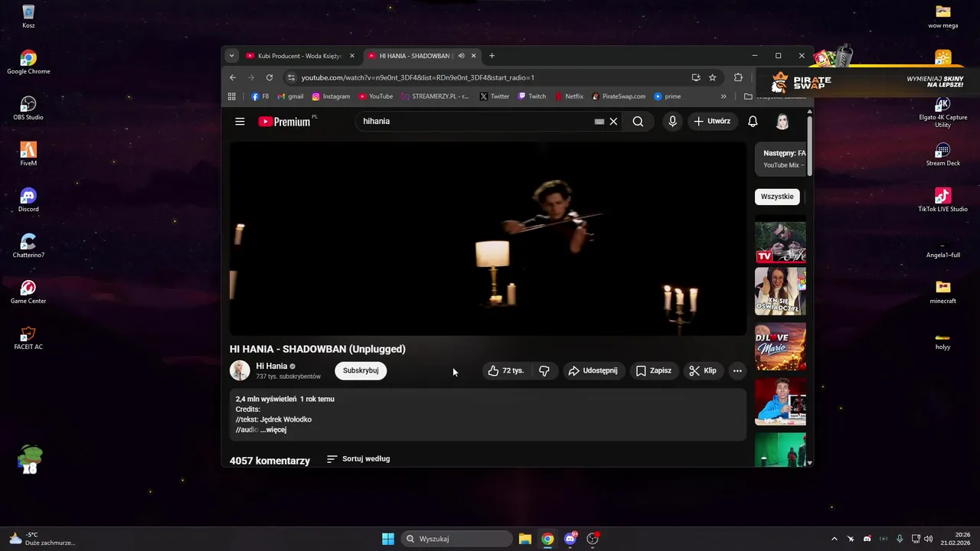Click the Chrome address bar URL

(417, 77)
